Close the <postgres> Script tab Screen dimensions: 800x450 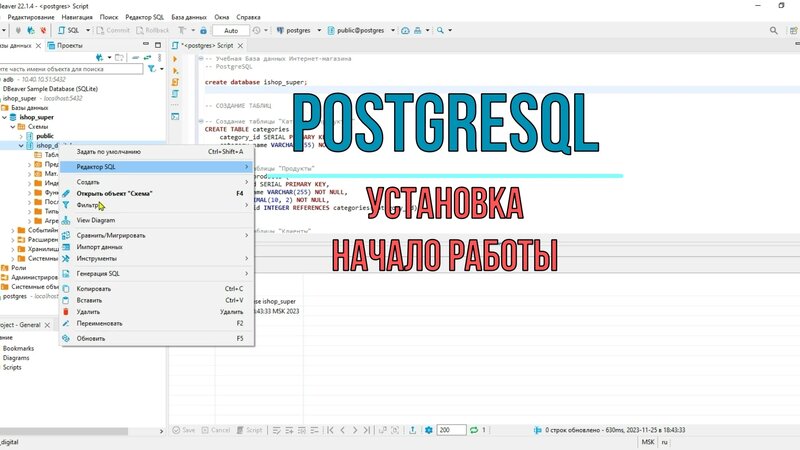240,45
